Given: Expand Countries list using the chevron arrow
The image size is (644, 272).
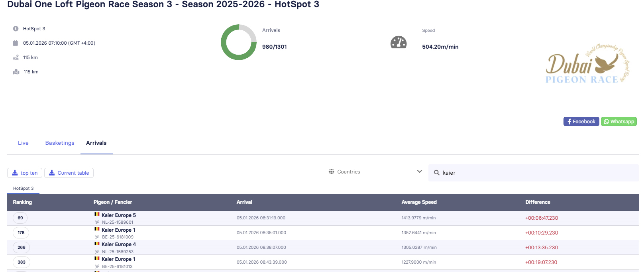Looking at the screenshot, I should 419,171.
